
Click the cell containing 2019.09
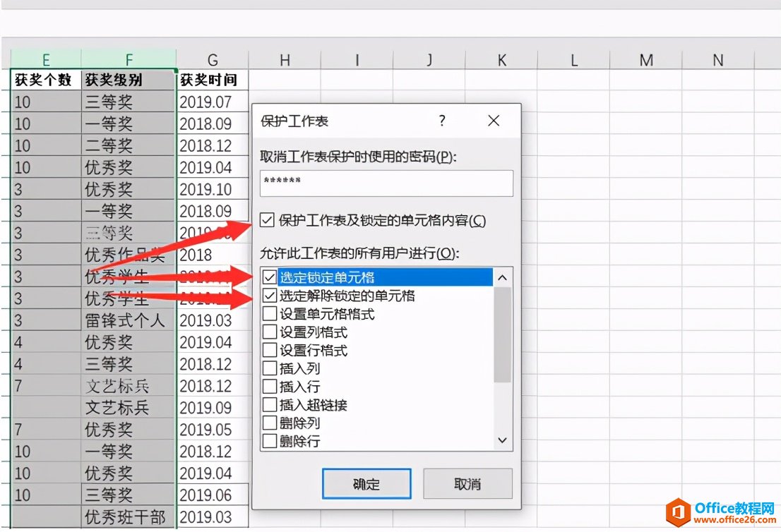[213, 408]
